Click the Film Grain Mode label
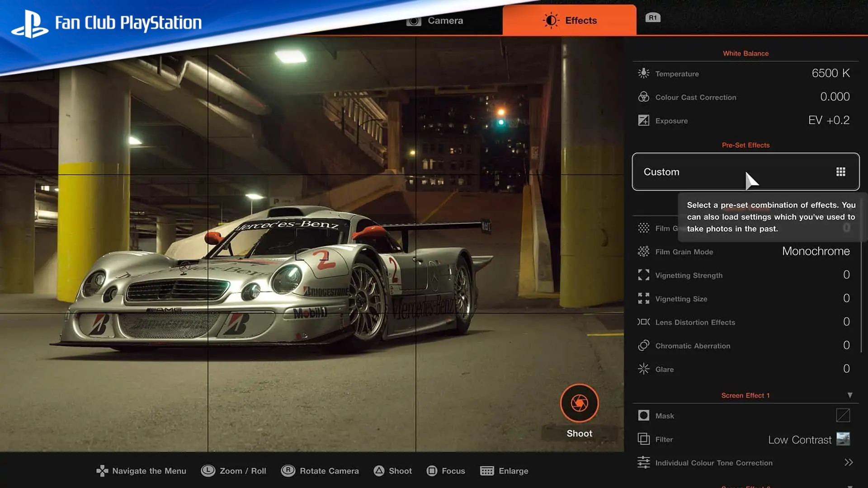Viewport: 868px width, 488px height. coord(684,252)
